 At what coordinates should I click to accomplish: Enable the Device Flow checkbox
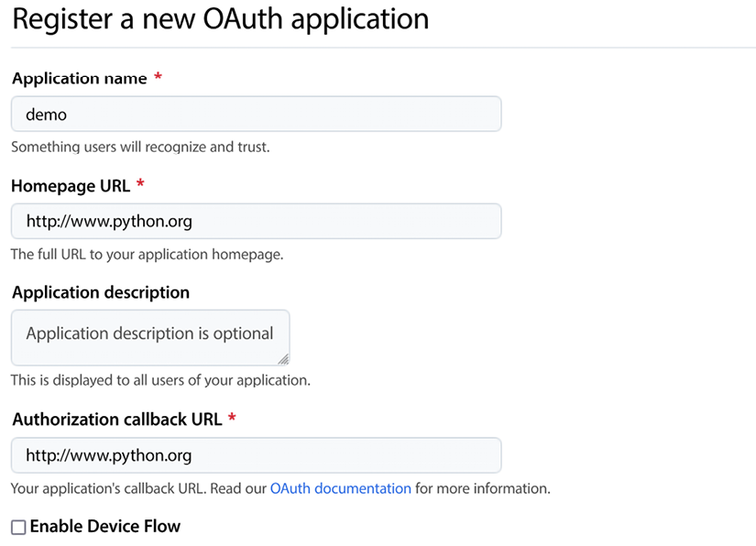(18, 527)
